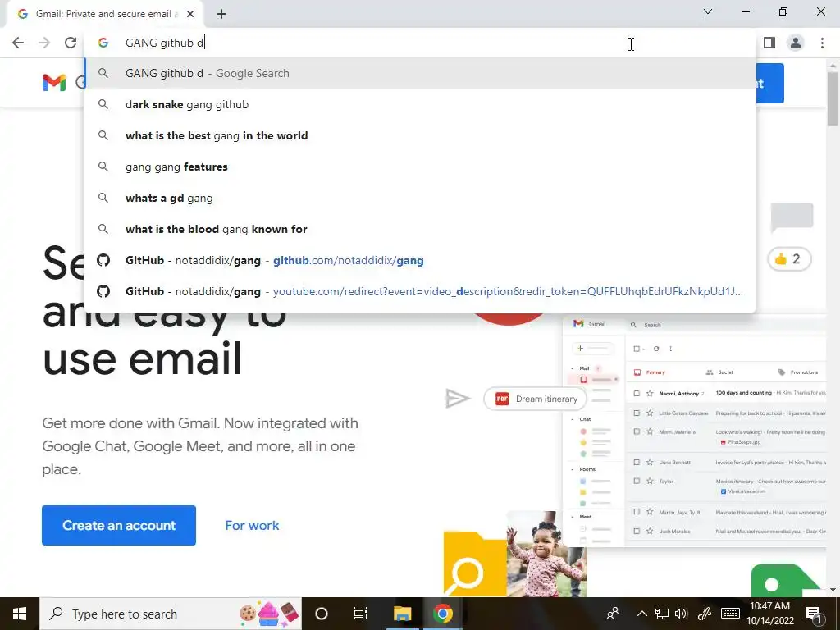Expand hidden system tray icons chevron

coord(641,614)
